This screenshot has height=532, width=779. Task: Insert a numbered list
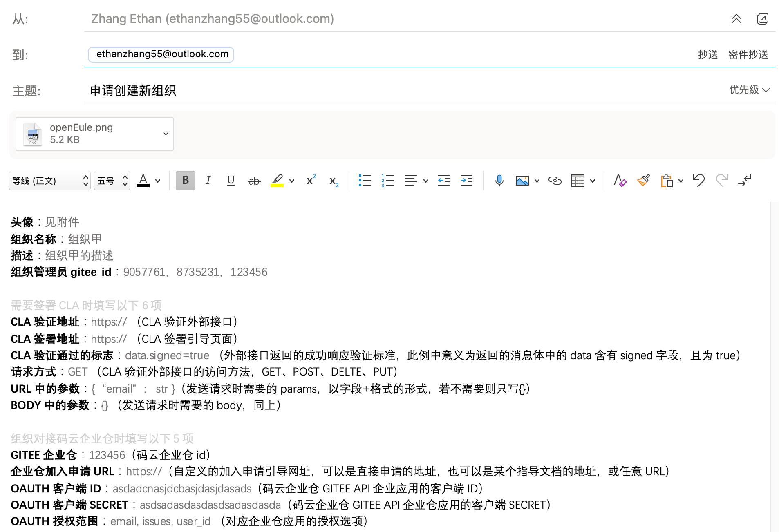click(387, 180)
